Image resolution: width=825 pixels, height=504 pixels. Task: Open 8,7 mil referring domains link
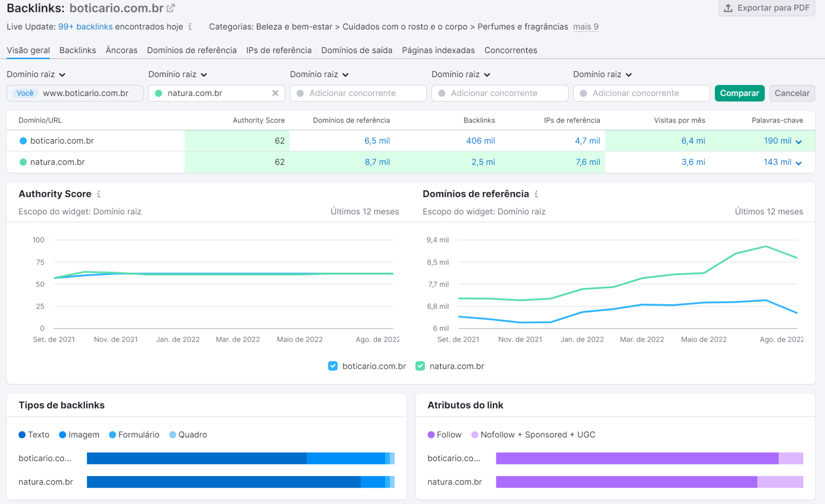click(x=377, y=162)
